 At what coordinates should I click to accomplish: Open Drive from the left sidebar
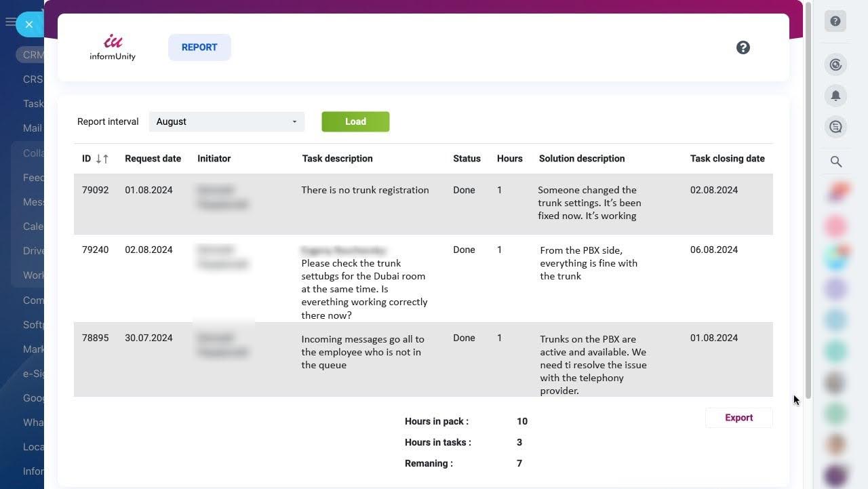tap(33, 250)
